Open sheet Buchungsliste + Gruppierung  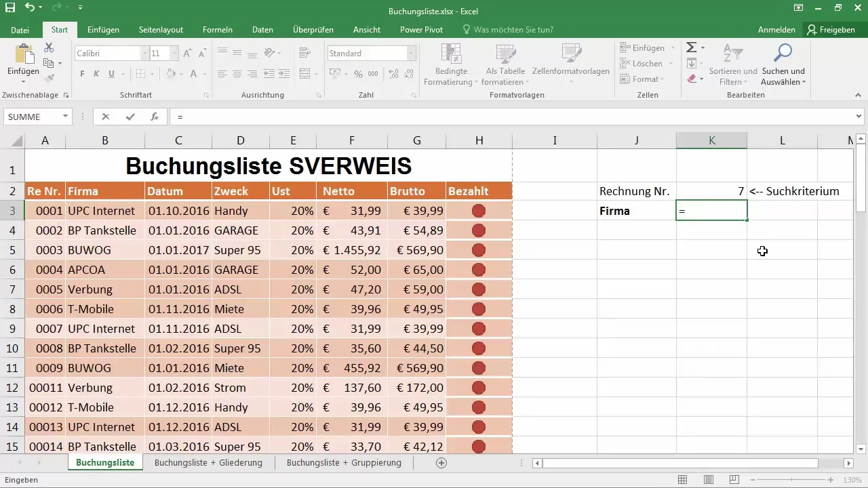coord(344,463)
